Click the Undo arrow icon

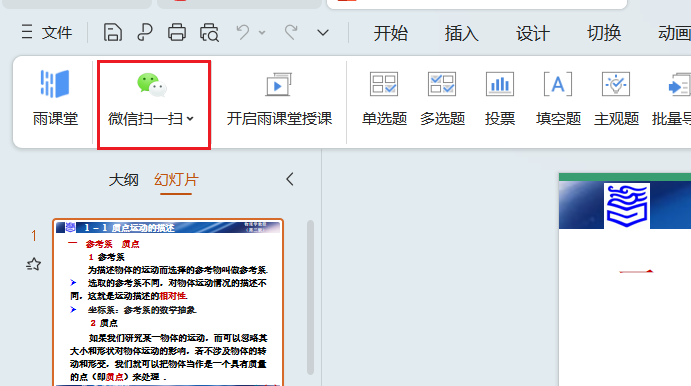tap(243, 33)
